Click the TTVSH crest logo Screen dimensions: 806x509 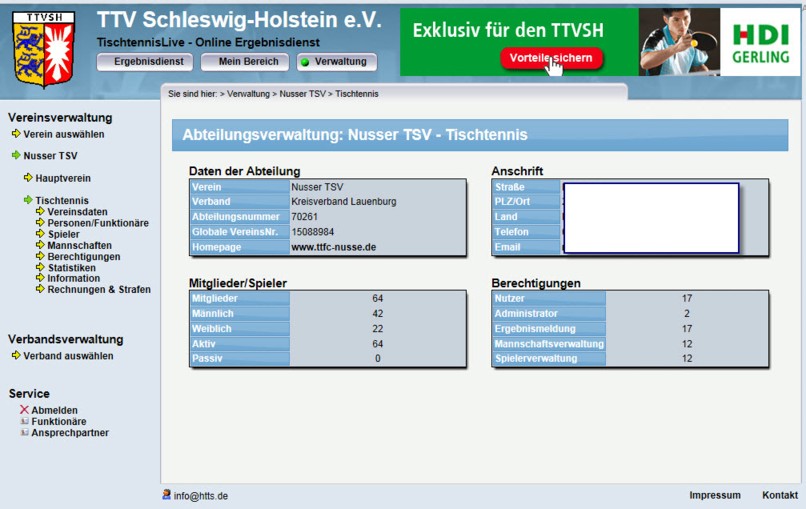coord(43,49)
